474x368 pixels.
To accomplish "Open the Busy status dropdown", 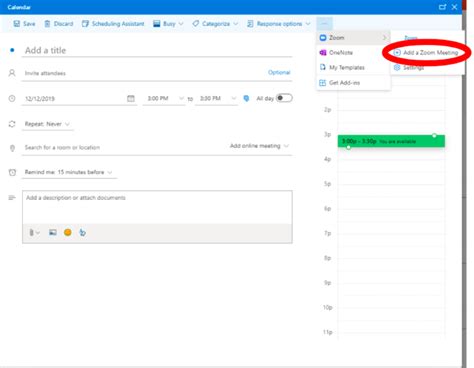I will [168, 24].
